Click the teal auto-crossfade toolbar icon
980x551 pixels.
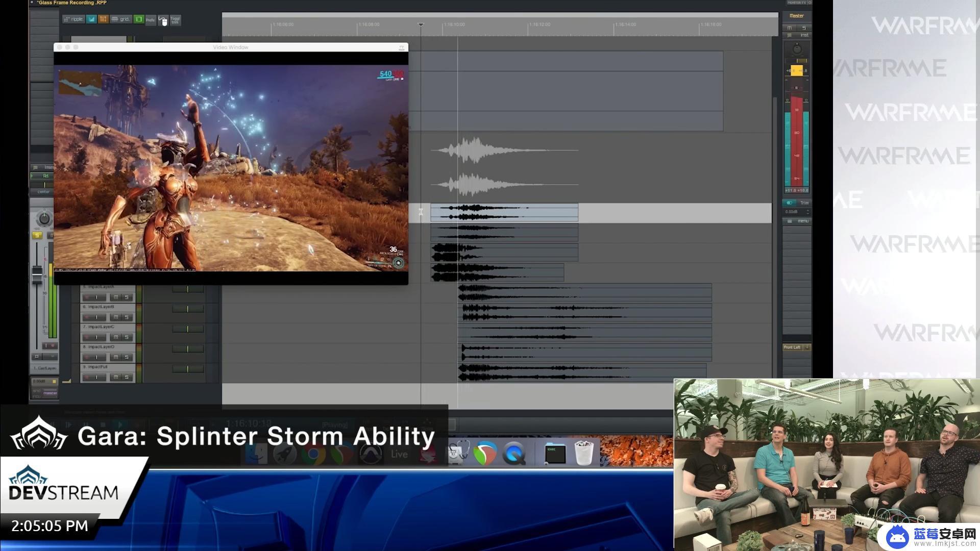(91, 19)
